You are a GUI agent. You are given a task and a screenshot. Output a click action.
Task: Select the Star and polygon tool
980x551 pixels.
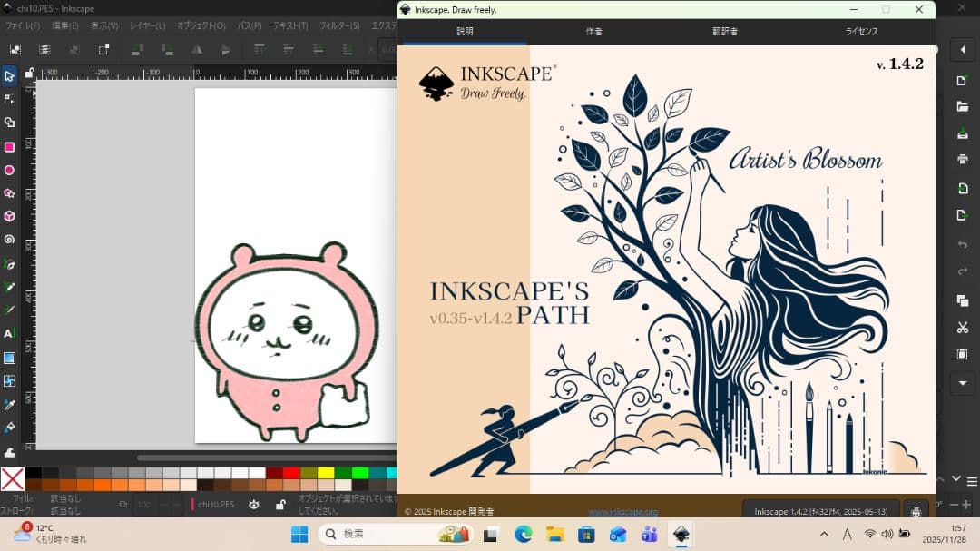click(9, 193)
